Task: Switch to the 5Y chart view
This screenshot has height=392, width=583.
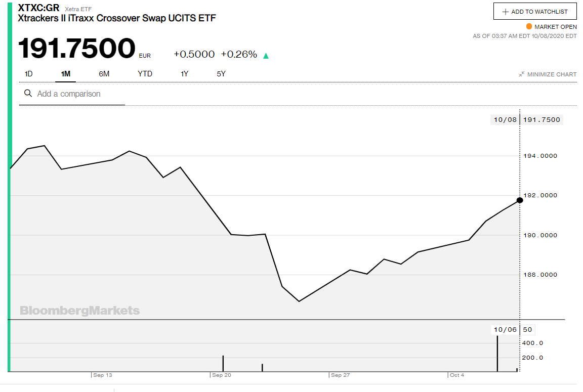Action: (221, 74)
